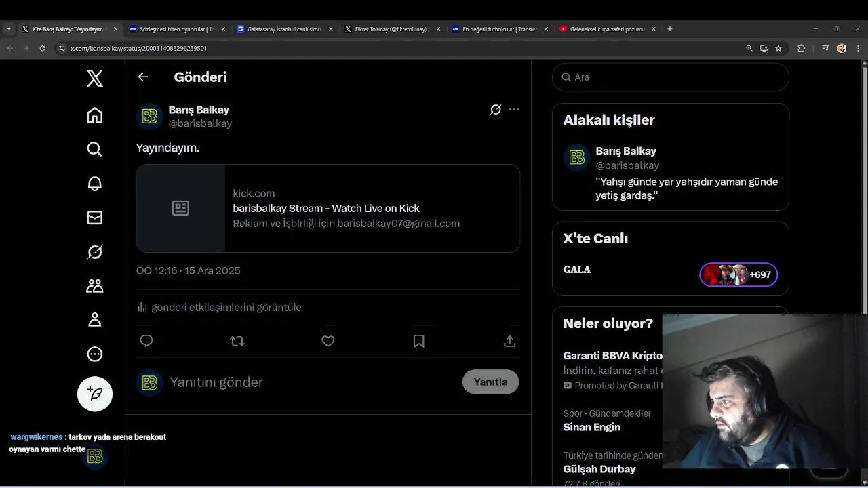Open tab search dropdown arrow

(x=9, y=29)
